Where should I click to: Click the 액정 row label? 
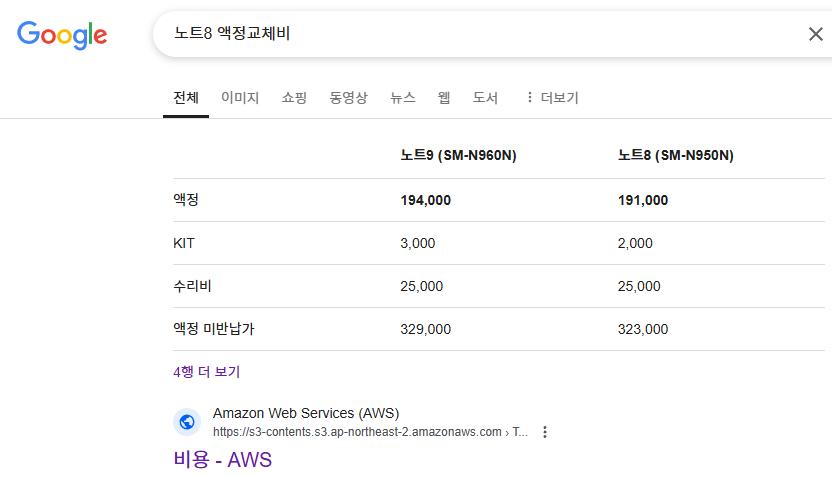point(186,200)
